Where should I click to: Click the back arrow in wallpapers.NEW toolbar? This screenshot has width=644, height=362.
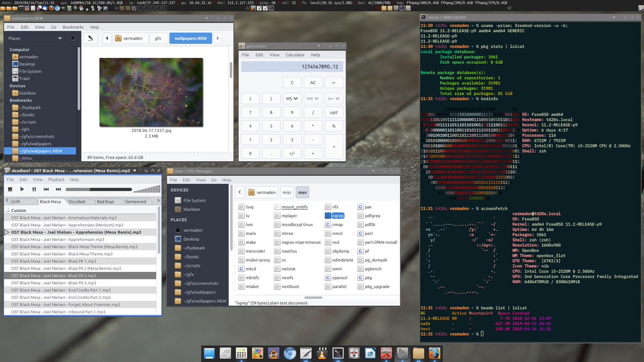pyautogui.click(x=107, y=38)
